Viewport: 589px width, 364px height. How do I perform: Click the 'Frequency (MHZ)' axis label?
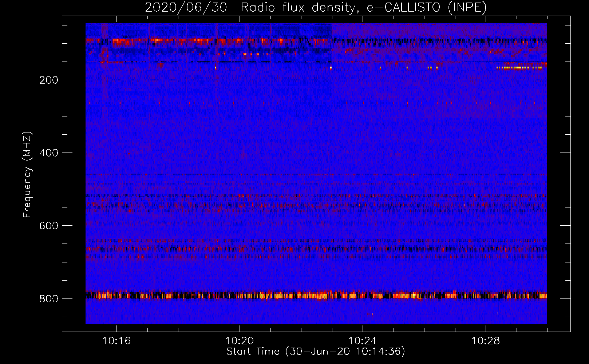[27, 175]
